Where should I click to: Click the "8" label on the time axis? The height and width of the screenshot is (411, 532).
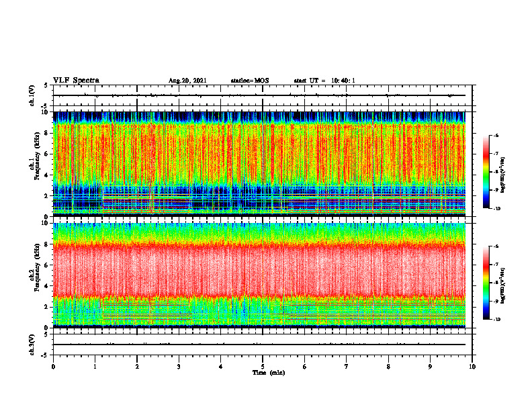pyautogui.click(x=388, y=367)
